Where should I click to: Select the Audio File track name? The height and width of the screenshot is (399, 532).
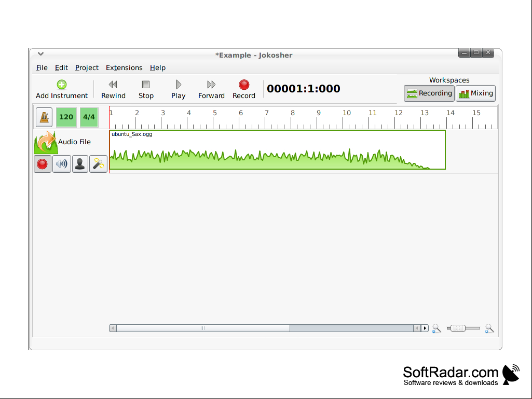pos(74,142)
